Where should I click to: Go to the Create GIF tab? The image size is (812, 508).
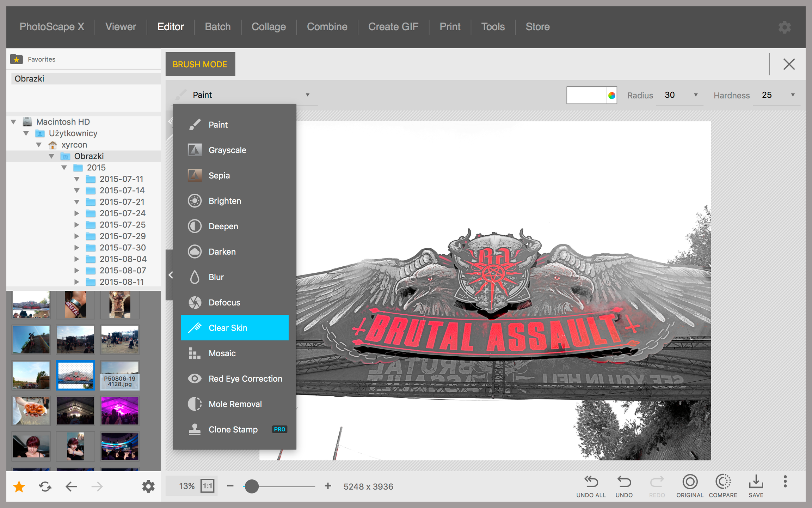(x=393, y=27)
